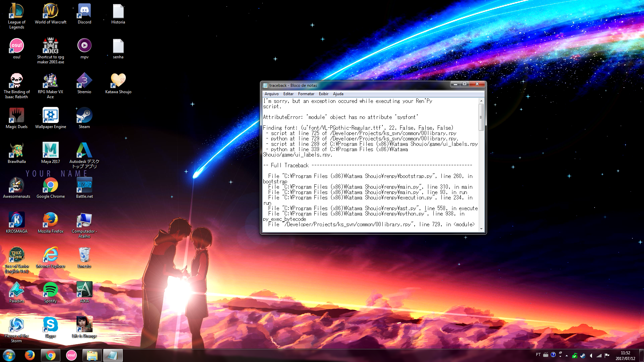Select the Magic Duels icon

(16, 118)
